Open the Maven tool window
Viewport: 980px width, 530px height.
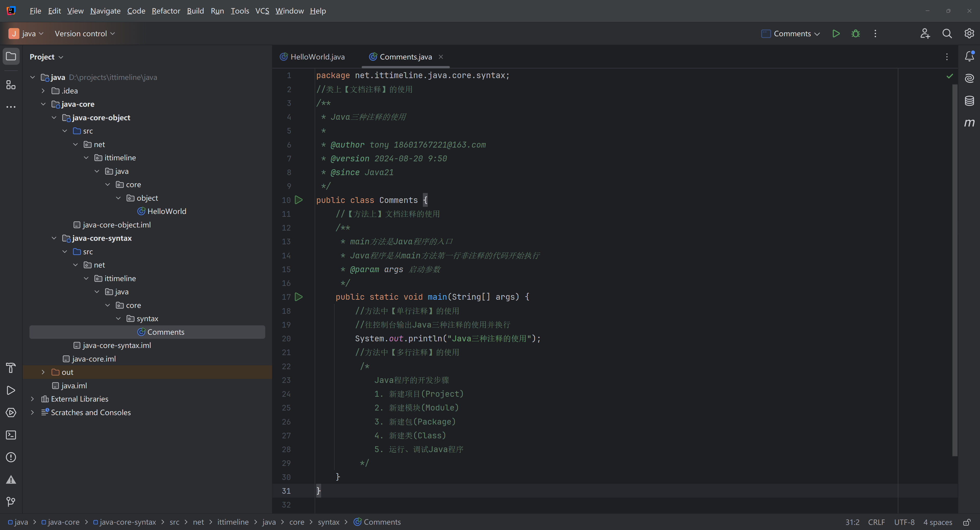point(969,123)
